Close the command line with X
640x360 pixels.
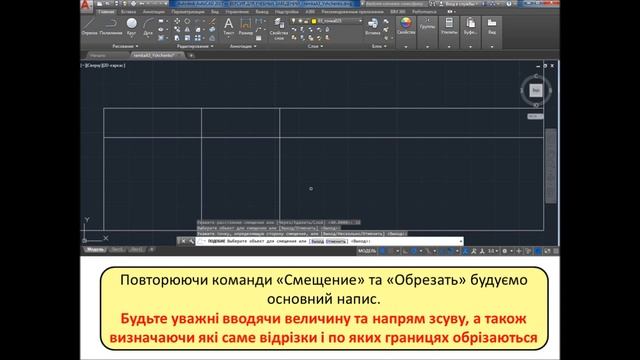point(183,241)
